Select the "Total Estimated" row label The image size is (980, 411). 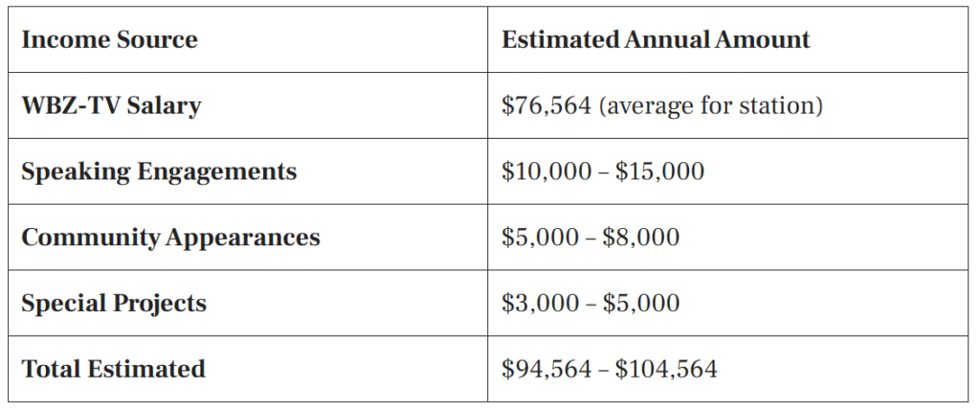[113, 369]
